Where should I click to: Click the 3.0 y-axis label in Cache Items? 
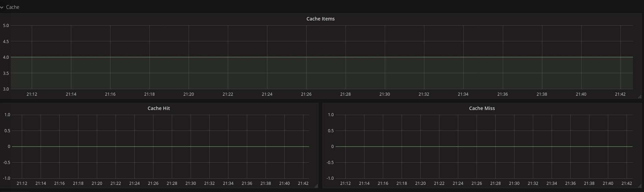[6, 89]
